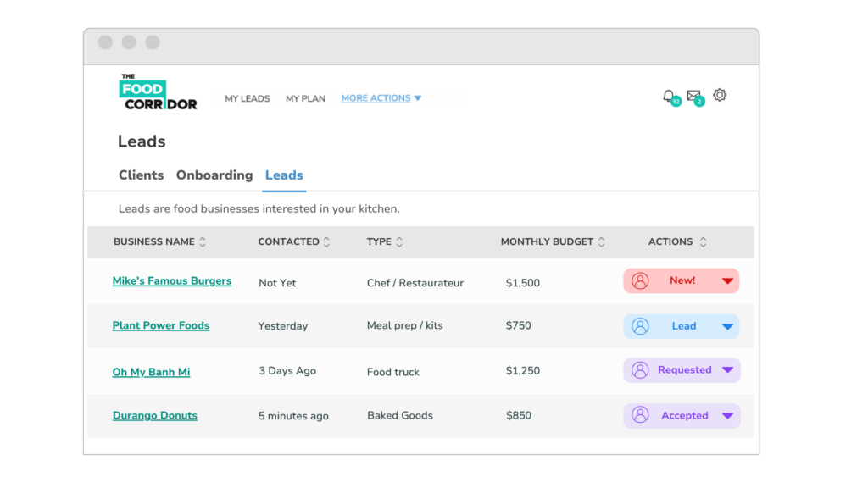The image size is (868, 488).
Task: Click the $1,500 monthly budget cell
Action: tap(522, 283)
